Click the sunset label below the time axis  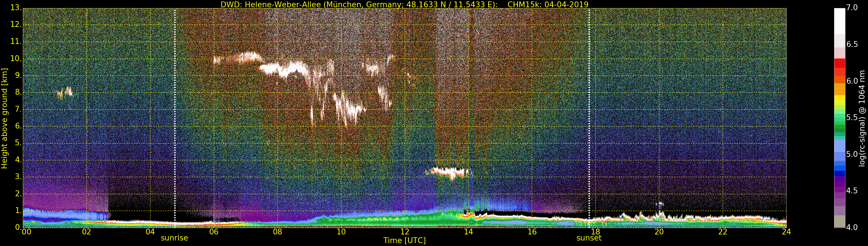point(589,238)
